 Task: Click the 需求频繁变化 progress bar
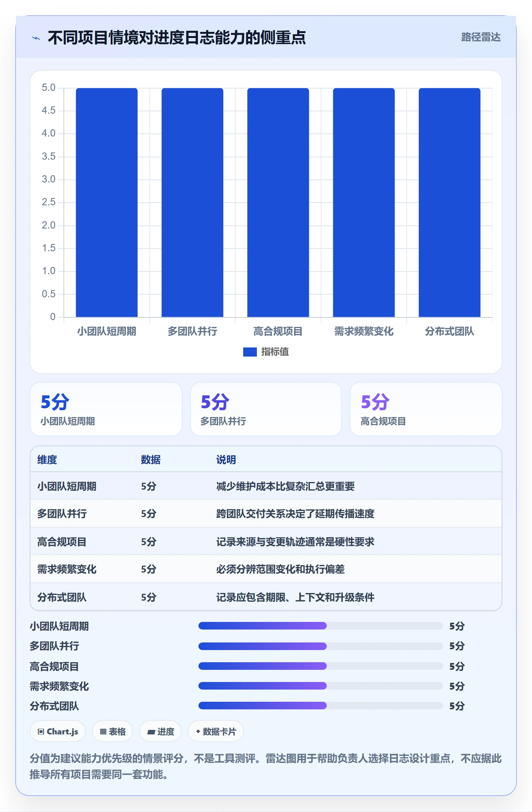tap(320, 686)
